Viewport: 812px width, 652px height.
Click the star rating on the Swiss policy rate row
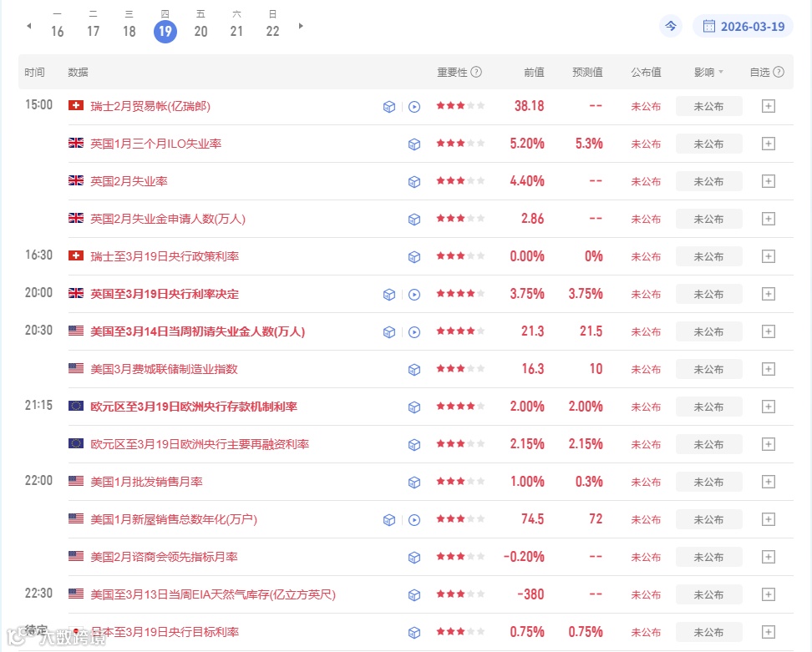[459, 256]
